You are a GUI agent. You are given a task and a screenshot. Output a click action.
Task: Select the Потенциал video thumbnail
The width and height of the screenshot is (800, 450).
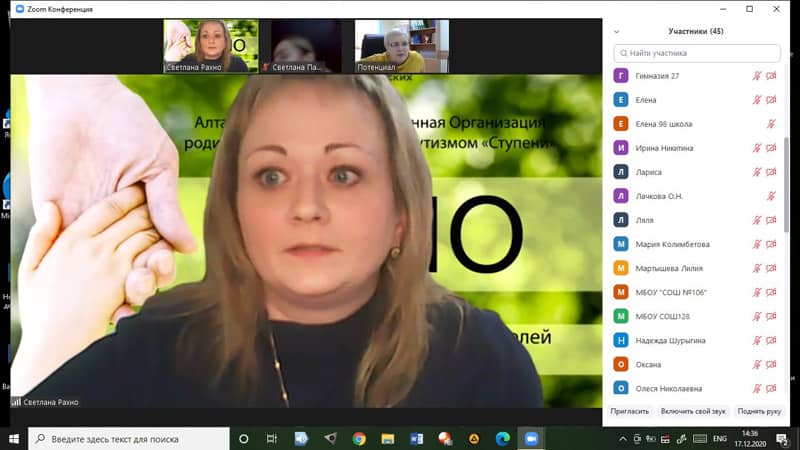(402, 46)
